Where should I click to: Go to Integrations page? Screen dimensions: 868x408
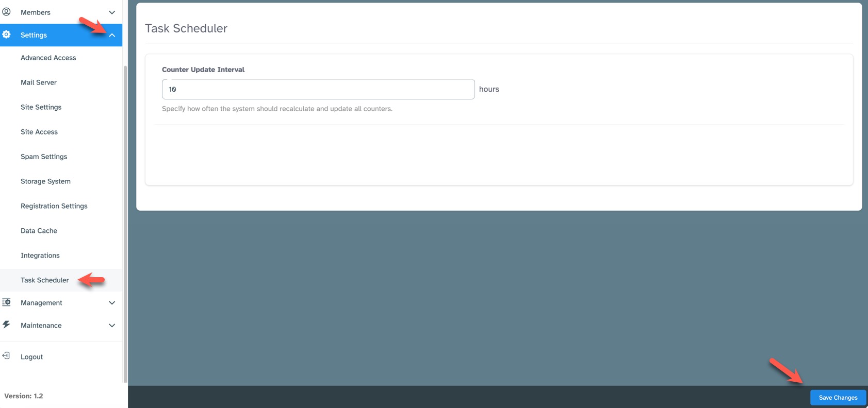40,256
